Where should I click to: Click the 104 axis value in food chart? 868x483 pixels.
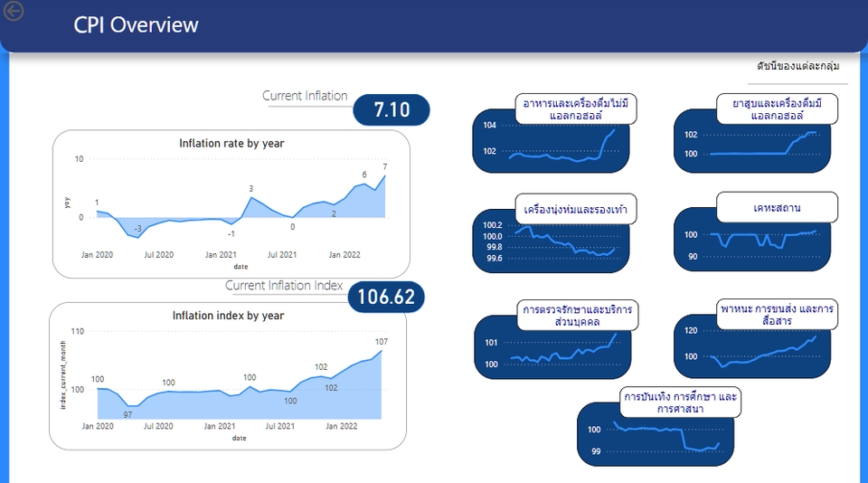point(489,125)
